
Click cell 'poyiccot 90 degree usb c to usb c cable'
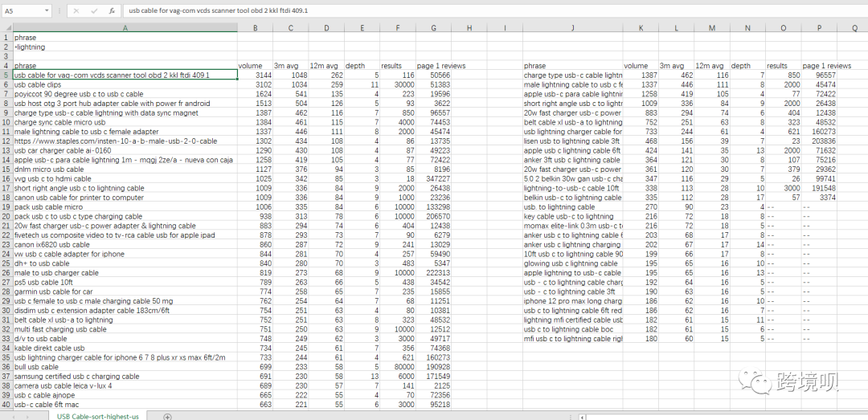click(125, 94)
